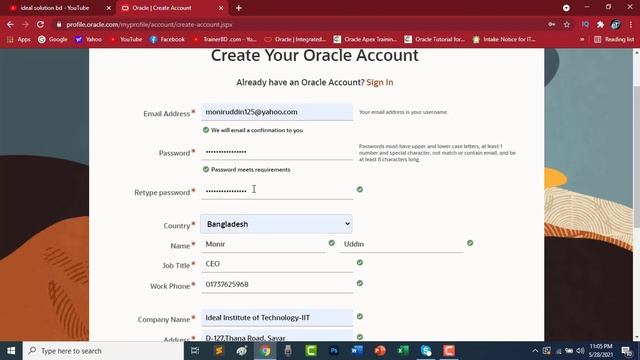
Task: Click the address bar padlock icon
Action: 59,24
